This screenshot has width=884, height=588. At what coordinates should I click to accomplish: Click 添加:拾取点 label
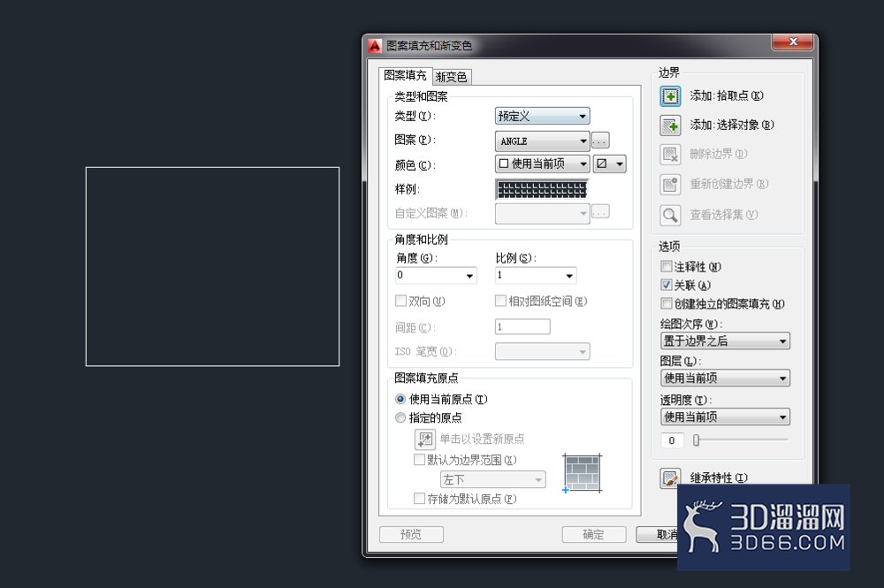tap(726, 95)
